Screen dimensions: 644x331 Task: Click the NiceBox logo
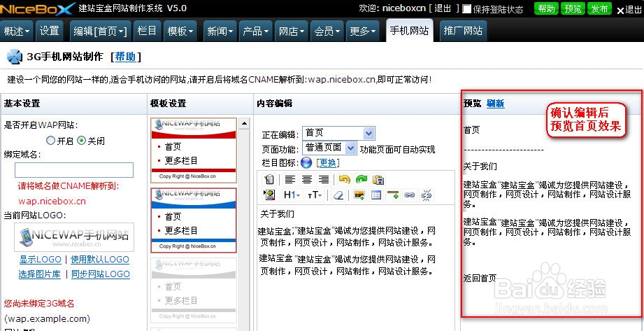[38, 8]
